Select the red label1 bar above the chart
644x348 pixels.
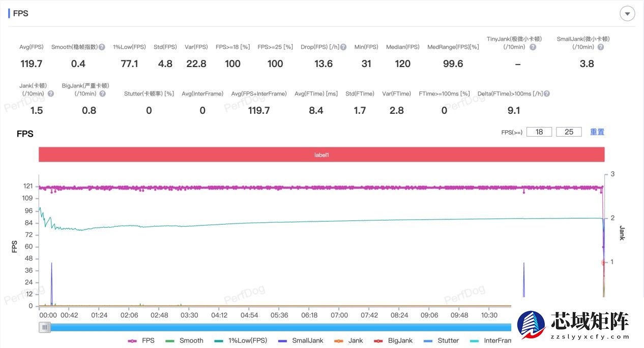click(321, 154)
